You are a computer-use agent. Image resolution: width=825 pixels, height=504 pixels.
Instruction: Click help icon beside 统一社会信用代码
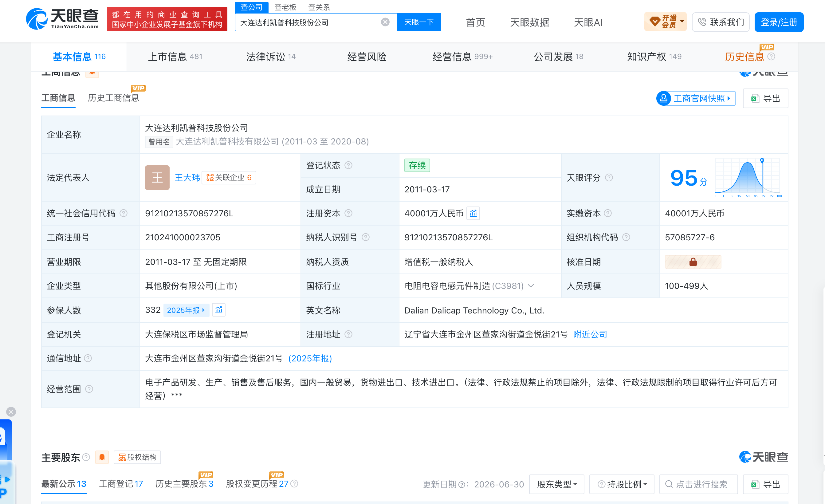[x=124, y=213]
